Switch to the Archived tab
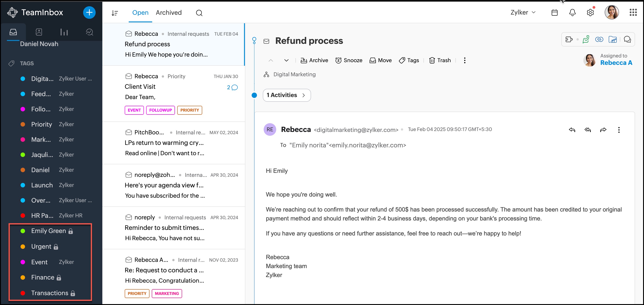Image resolution: width=644 pixels, height=305 pixels. point(168,13)
